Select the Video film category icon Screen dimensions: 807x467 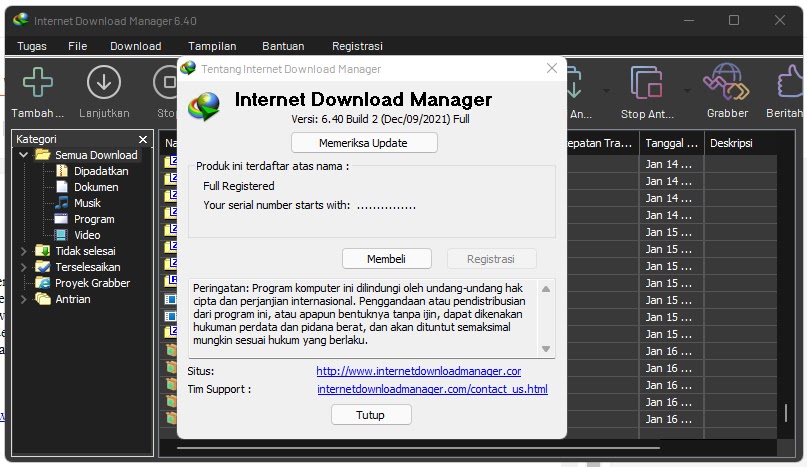click(61, 235)
